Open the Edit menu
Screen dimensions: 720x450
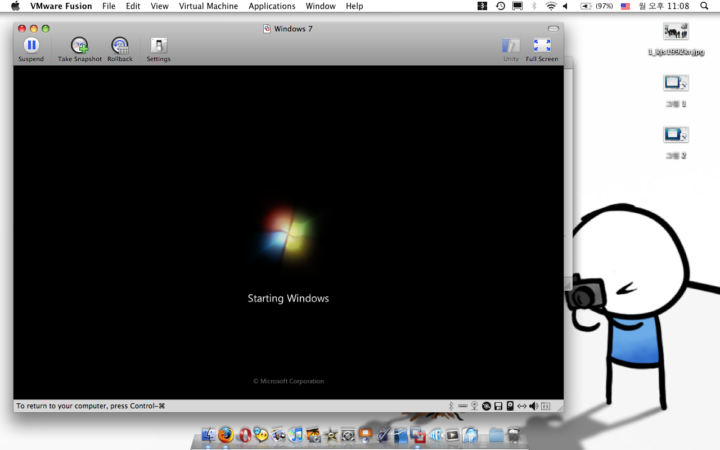tap(133, 6)
